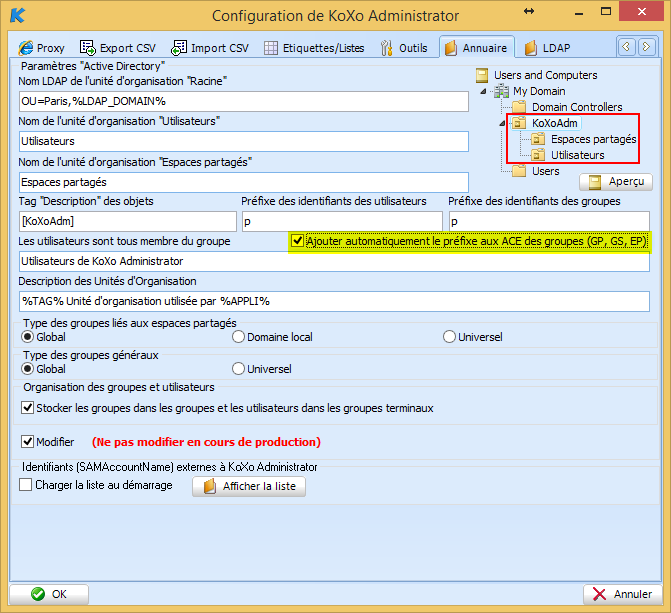The height and width of the screenshot is (613, 671).
Task: Click the LDAP tab book icon
Action: coord(531,48)
